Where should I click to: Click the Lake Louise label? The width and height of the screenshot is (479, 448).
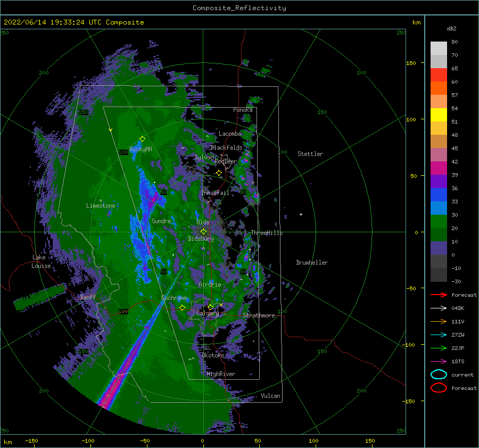point(41,262)
